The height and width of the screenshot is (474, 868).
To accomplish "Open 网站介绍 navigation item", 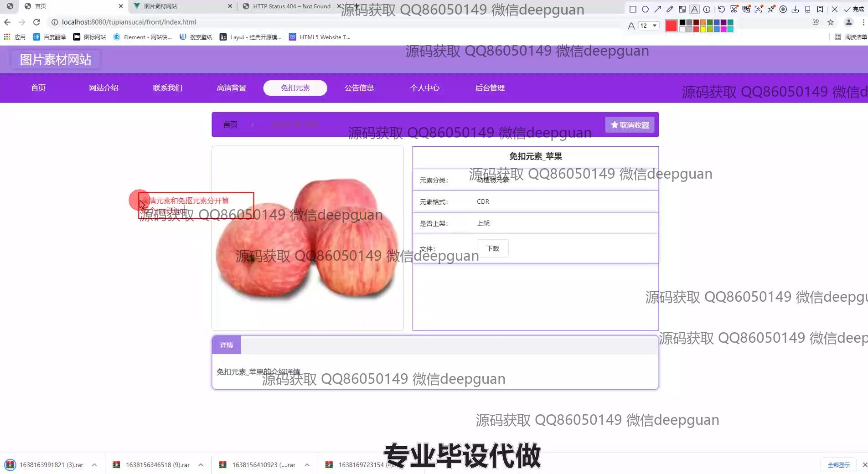I will 103,88.
